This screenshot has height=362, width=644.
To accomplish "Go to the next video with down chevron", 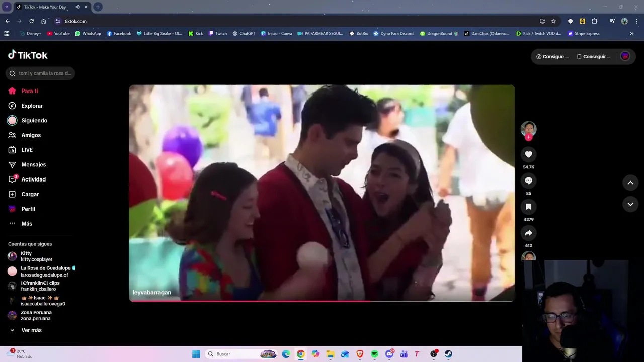I will (630, 204).
